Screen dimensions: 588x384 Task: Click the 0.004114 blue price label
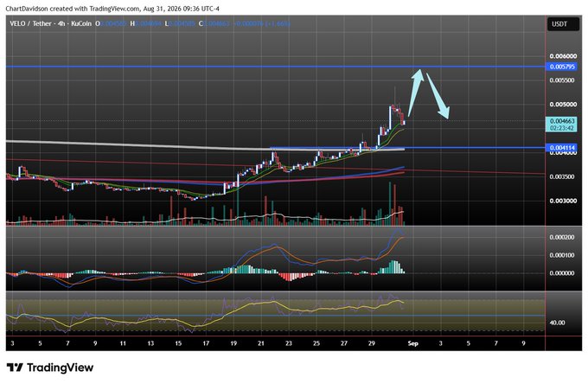coord(562,148)
